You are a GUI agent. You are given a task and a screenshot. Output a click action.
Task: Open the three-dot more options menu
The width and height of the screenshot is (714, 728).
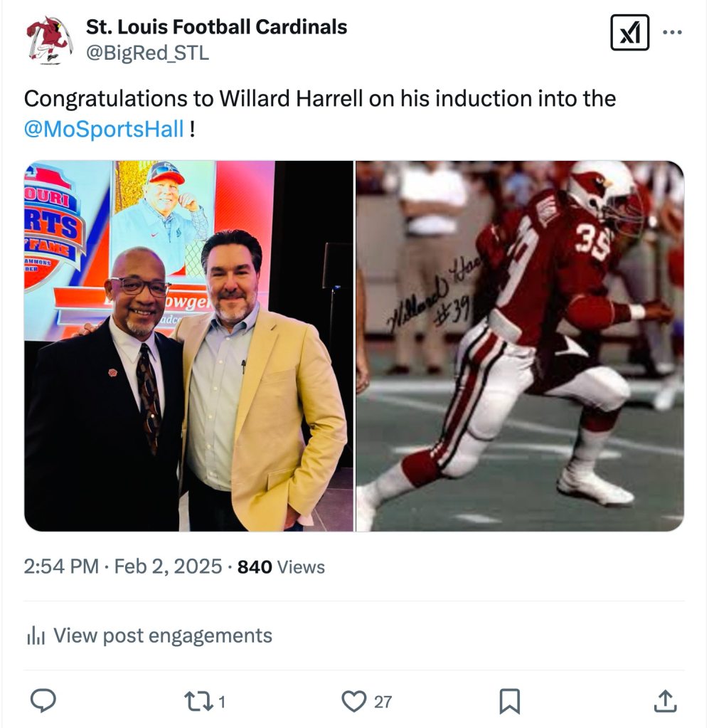[x=672, y=33]
